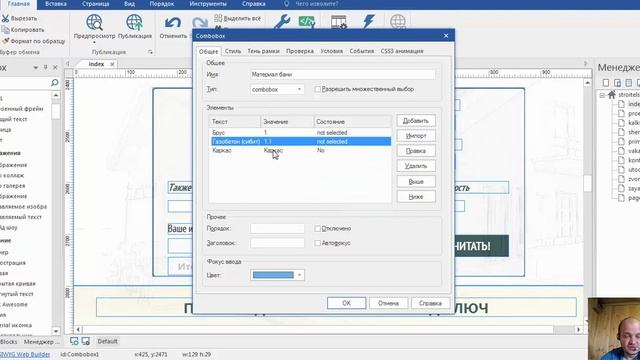Image resolution: width=640 pixels, height=360 pixels.
Task: Switch to the Стиль tab
Action: tap(233, 51)
